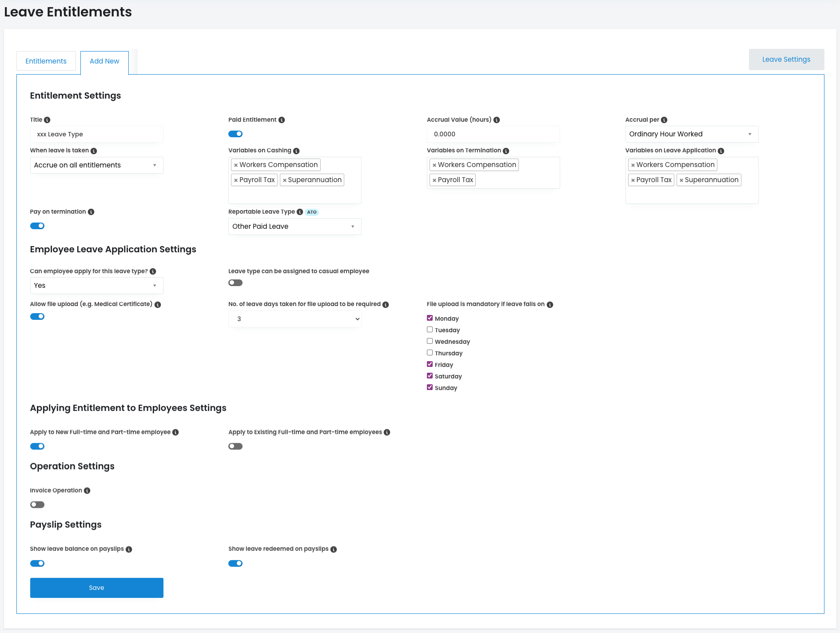Viewport: 840px width, 633px height.
Task: Click the Save button
Action: click(96, 588)
